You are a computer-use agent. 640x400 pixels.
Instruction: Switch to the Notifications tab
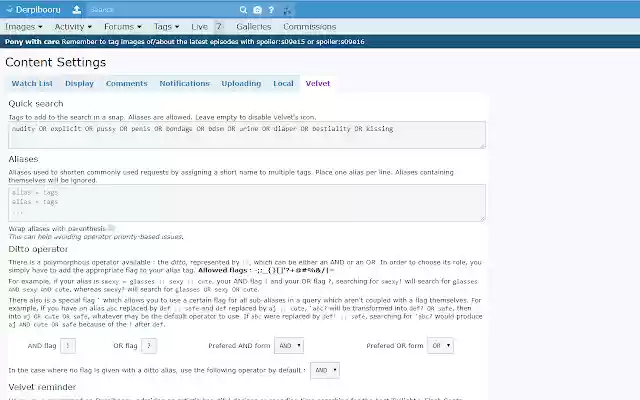pos(184,83)
